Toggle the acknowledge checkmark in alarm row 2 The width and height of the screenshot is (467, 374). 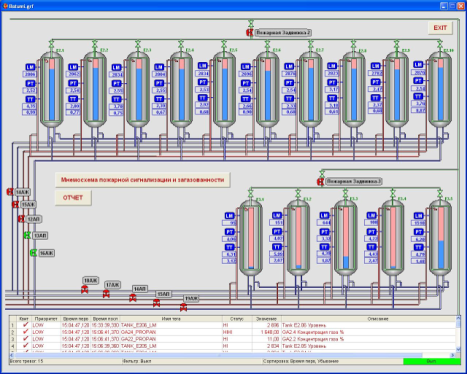pyautogui.click(x=25, y=332)
